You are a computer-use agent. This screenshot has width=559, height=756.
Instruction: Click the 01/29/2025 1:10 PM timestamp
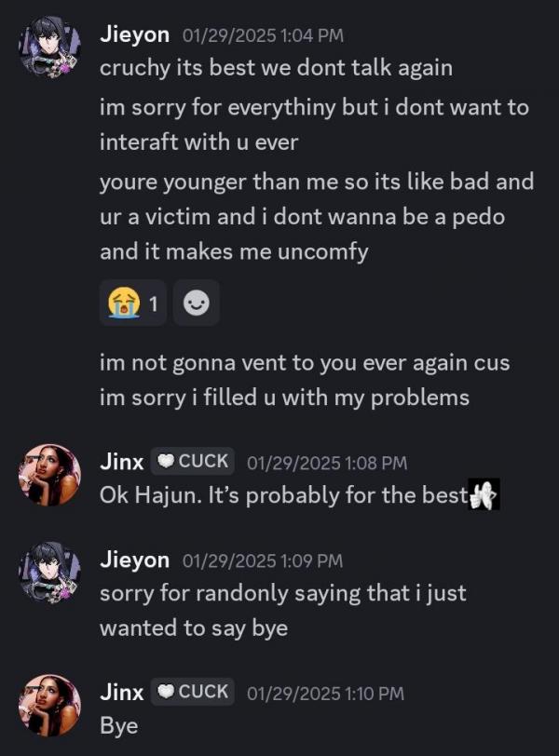coord(325,694)
